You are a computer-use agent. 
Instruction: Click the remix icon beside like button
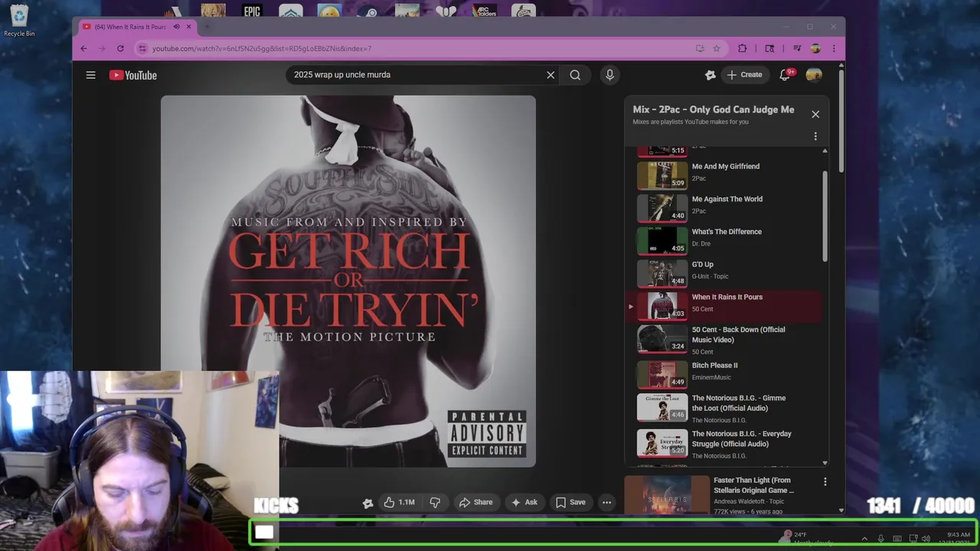367,503
